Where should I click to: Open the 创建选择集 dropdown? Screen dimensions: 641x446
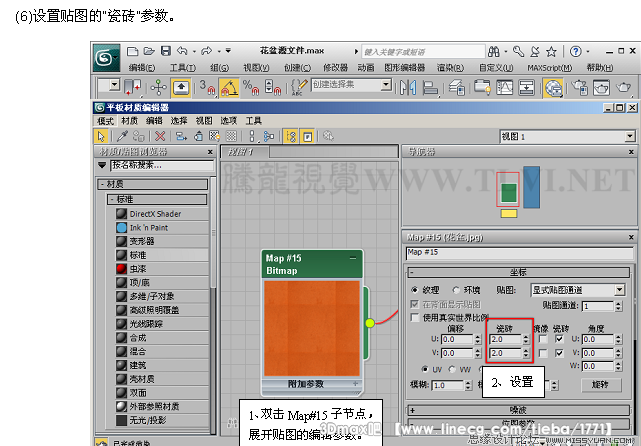point(385,85)
